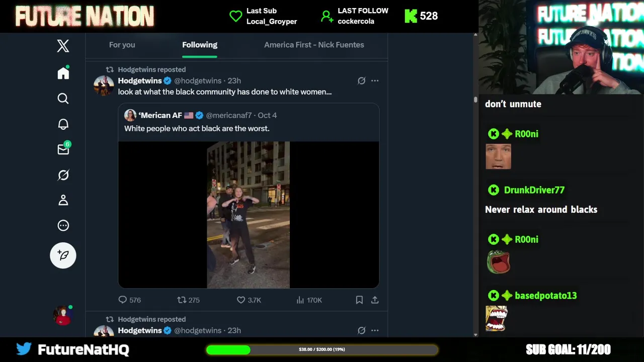Screen dimensions: 644x362
Task: Click basedpotato13 chat username
Action: (545, 296)
